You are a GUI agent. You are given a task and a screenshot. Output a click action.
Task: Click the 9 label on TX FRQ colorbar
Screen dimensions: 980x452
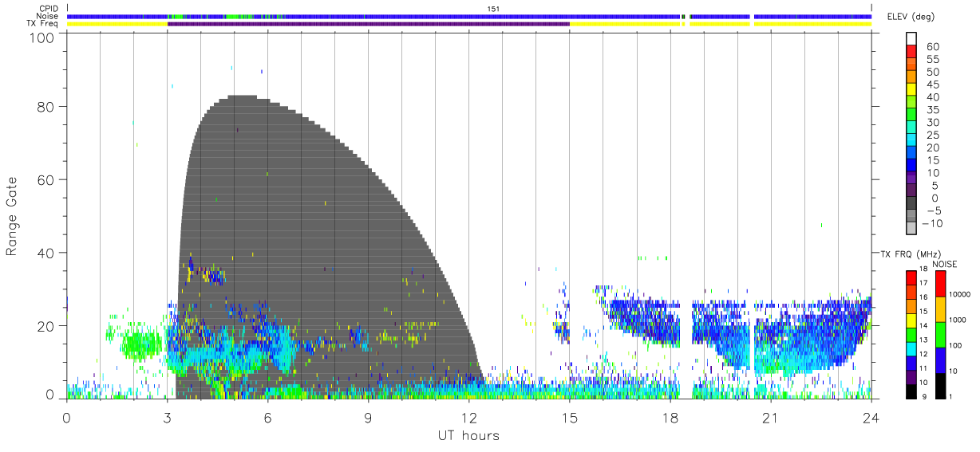pos(923,397)
